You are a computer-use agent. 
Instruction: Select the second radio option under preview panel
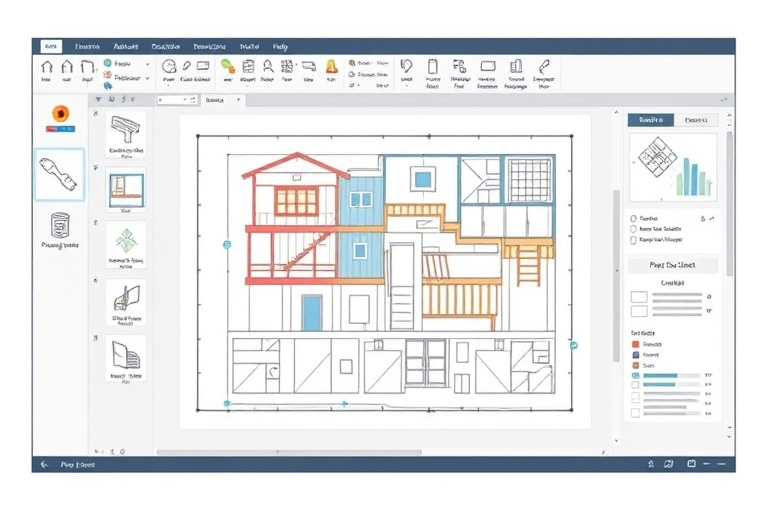pos(633,229)
